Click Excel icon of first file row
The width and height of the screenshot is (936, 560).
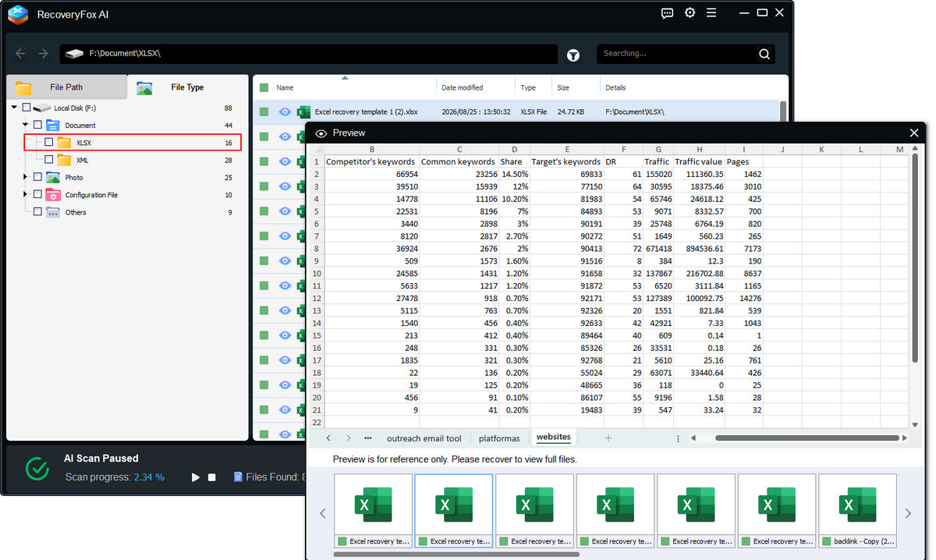tap(303, 112)
